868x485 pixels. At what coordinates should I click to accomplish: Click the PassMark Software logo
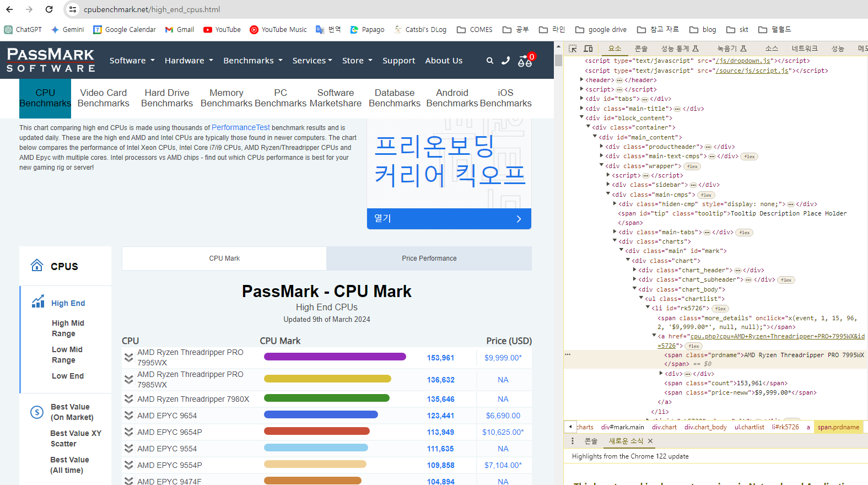[51, 60]
